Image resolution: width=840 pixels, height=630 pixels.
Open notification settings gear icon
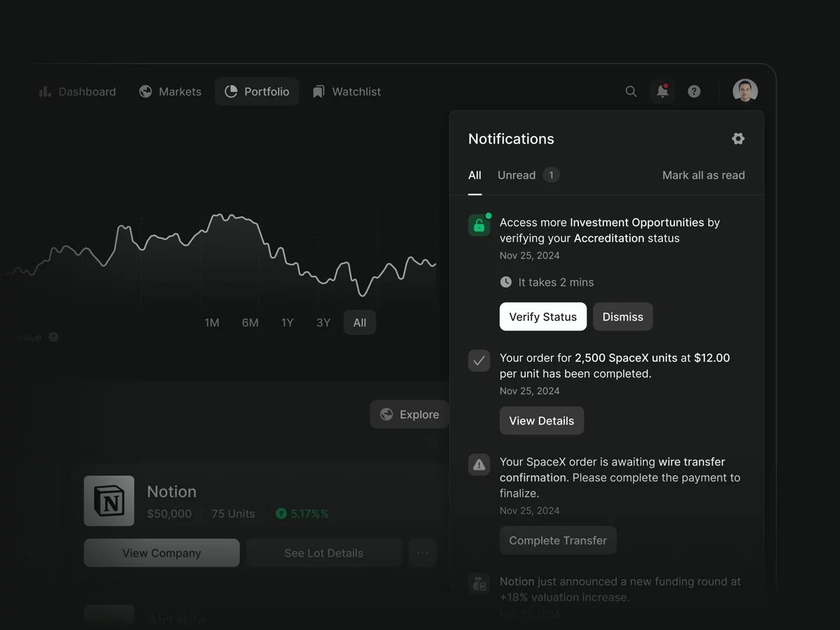[x=738, y=139]
